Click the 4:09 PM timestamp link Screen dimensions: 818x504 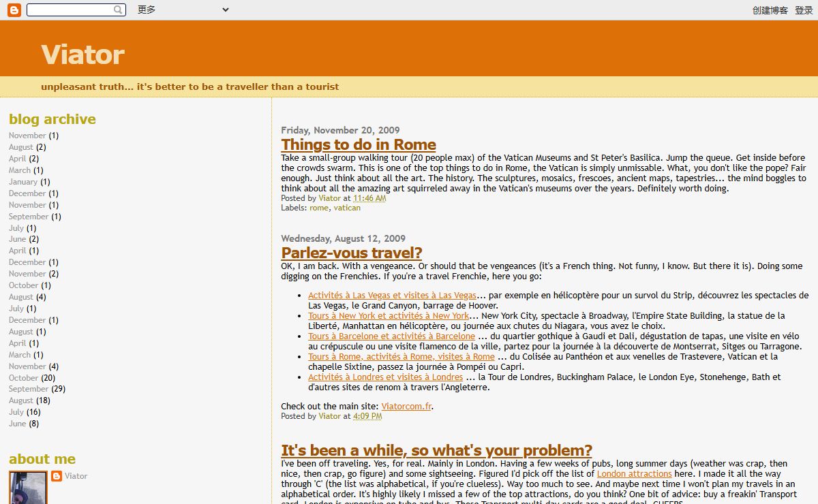coord(367,416)
